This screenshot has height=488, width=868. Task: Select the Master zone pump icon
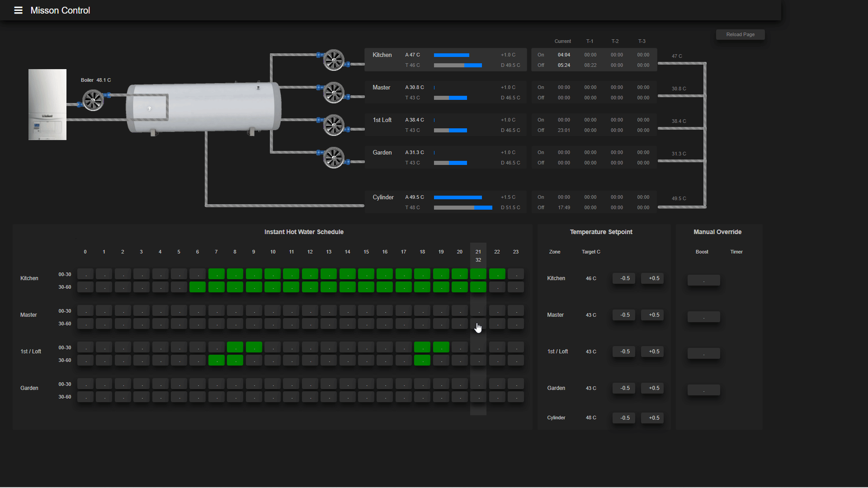tap(334, 93)
